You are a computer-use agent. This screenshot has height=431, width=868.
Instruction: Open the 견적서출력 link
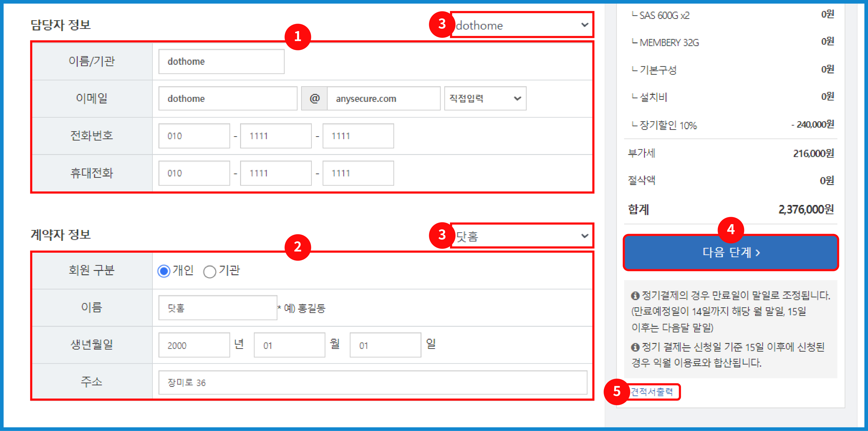coord(652,392)
